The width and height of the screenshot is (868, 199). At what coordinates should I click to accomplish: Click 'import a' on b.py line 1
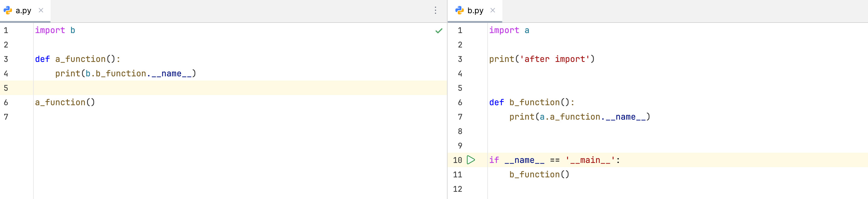coord(509,30)
